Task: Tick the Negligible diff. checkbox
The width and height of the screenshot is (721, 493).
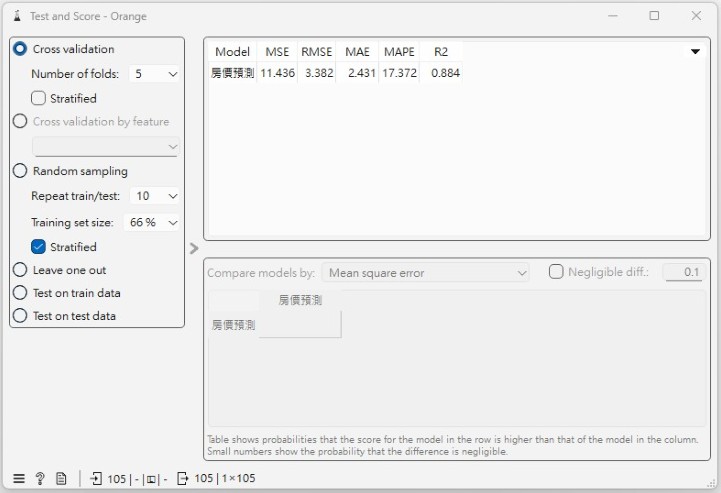Action: click(556, 272)
